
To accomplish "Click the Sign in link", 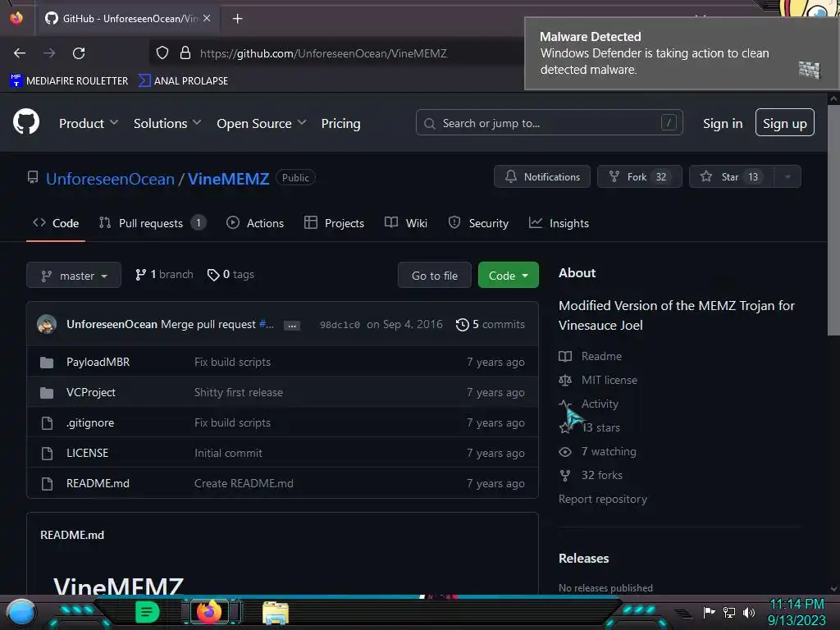I will pyautogui.click(x=723, y=123).
